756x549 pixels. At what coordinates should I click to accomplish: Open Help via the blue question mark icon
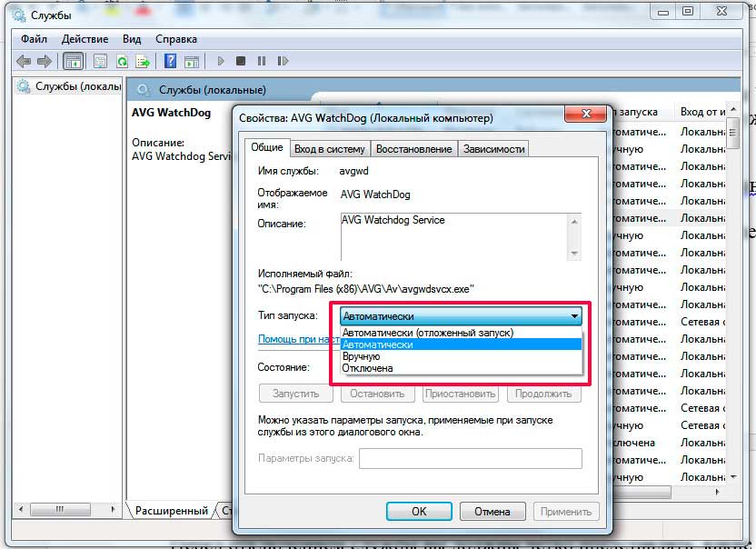170,62
